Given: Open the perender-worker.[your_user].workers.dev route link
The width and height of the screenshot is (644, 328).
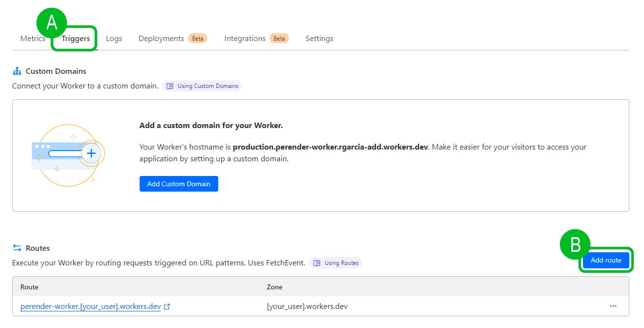Looking at the screenshot, I should [x=91, y=306].
